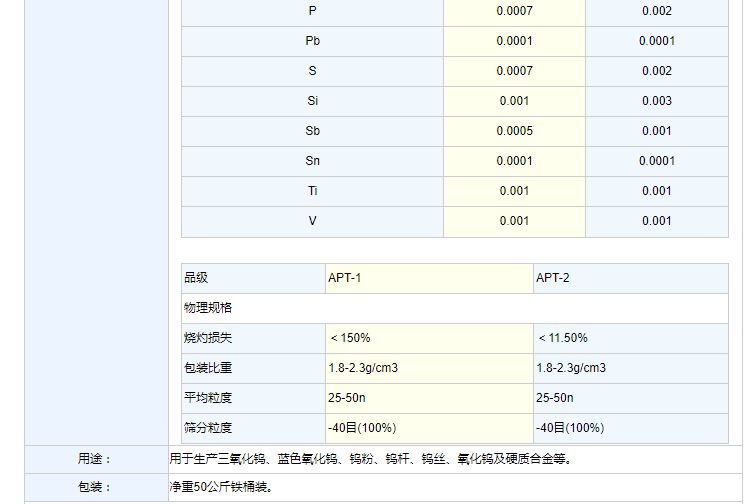Select the Ti element label cell
The width and height of the screenshot is (752, 504).
coord(313,191)
